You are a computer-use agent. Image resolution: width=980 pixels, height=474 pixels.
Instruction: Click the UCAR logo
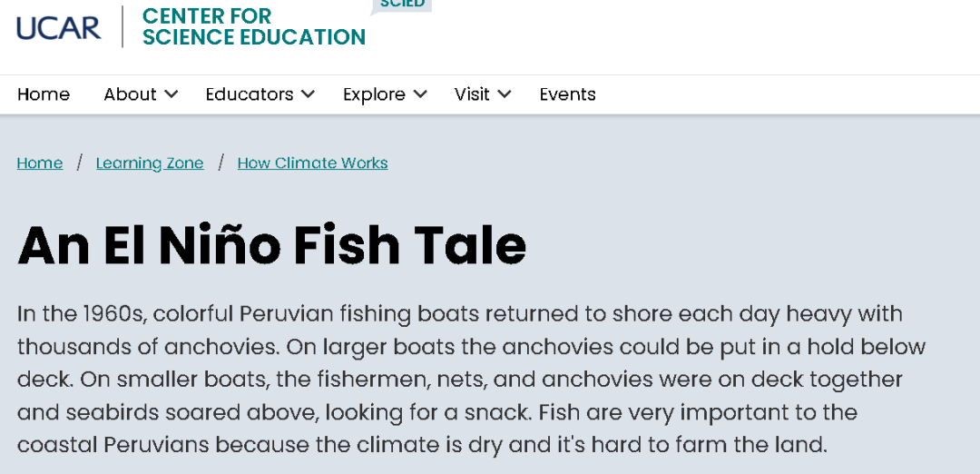click(x=59, y=28)
